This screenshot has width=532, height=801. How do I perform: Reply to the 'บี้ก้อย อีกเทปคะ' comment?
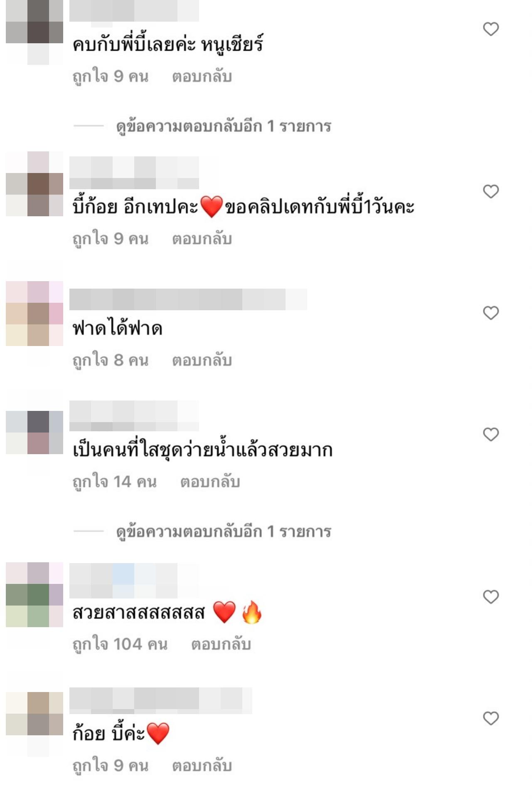click(x=202, y=239)
